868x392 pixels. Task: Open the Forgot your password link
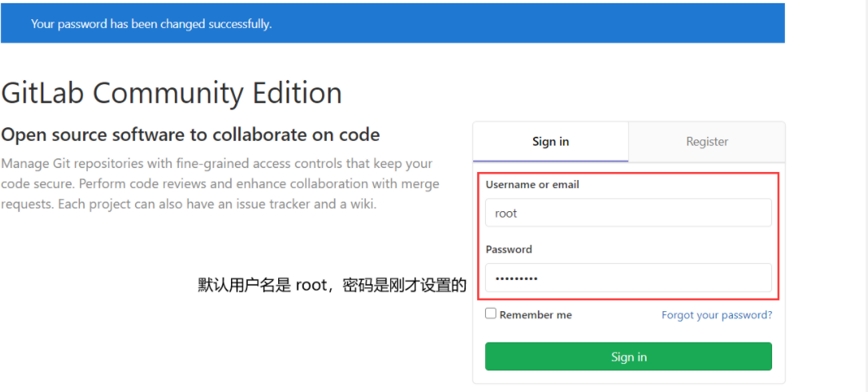click(717, 314)
